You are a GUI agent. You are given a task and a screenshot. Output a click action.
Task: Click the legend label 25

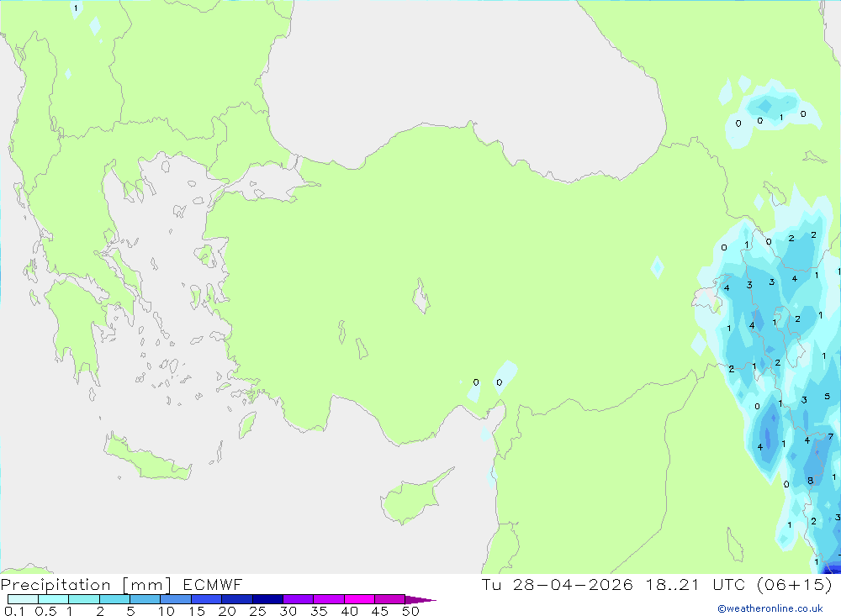(257, 611)
